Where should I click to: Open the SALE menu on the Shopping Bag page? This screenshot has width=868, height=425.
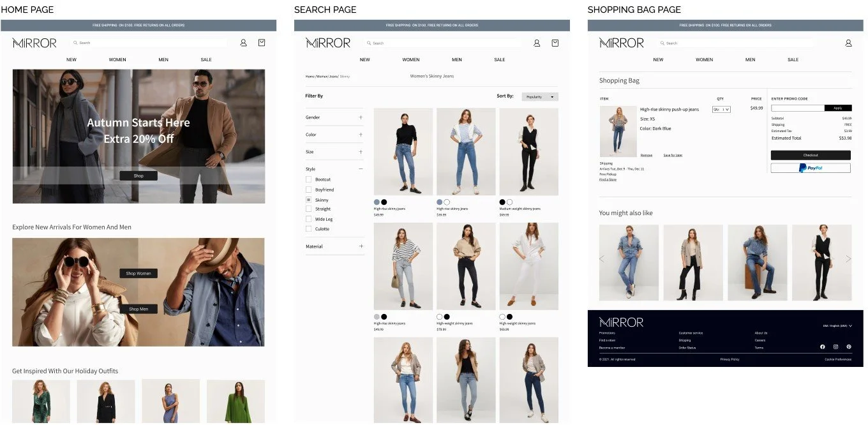coord(793,60)
